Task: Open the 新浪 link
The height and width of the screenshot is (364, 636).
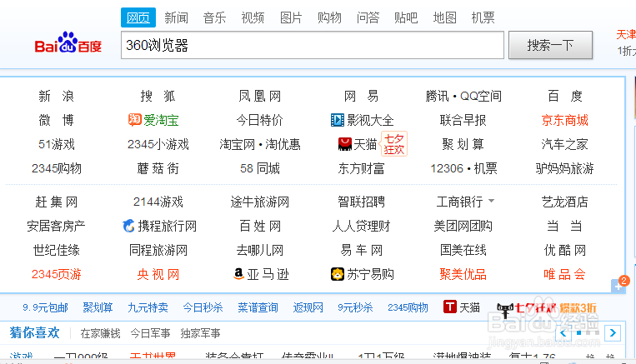Action: pyautogui.click(x=57, y=96)
